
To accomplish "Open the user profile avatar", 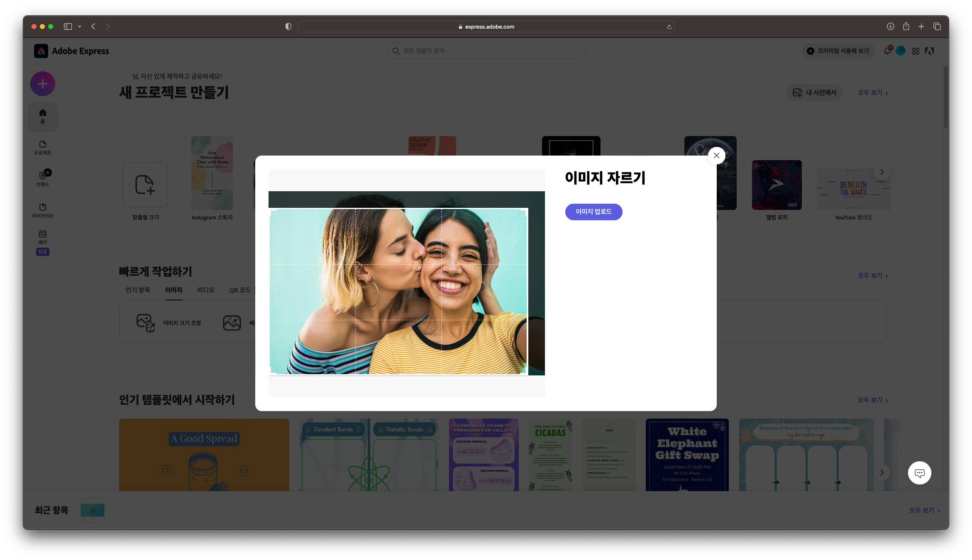I will pyautogui.click(x=901, y=51).
